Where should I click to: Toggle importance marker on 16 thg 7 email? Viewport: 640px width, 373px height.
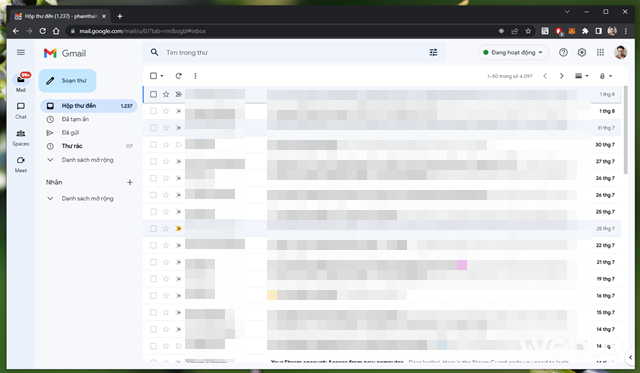click(x=178, y=295)
